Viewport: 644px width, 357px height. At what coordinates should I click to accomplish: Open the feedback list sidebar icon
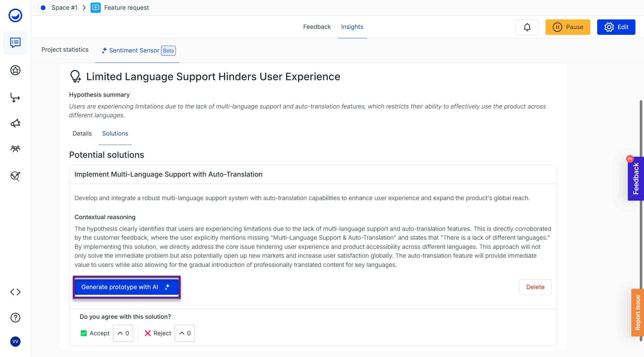coord(15,43)
